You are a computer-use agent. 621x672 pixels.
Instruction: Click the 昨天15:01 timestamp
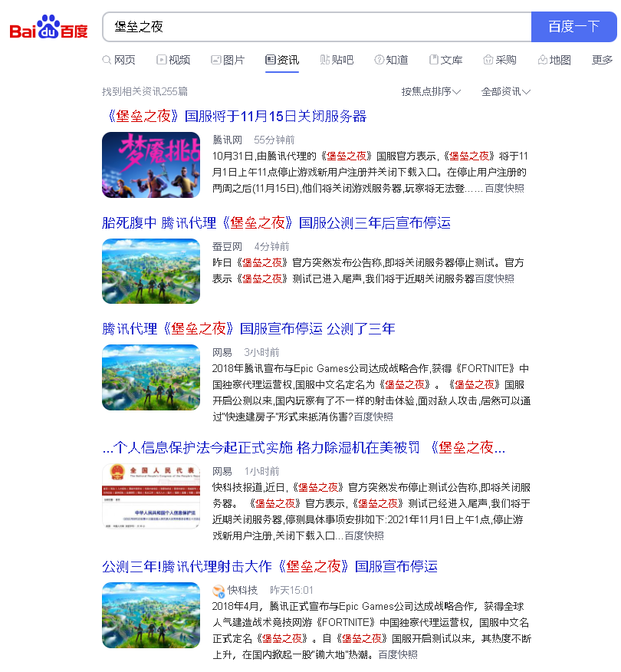point(291,590)
